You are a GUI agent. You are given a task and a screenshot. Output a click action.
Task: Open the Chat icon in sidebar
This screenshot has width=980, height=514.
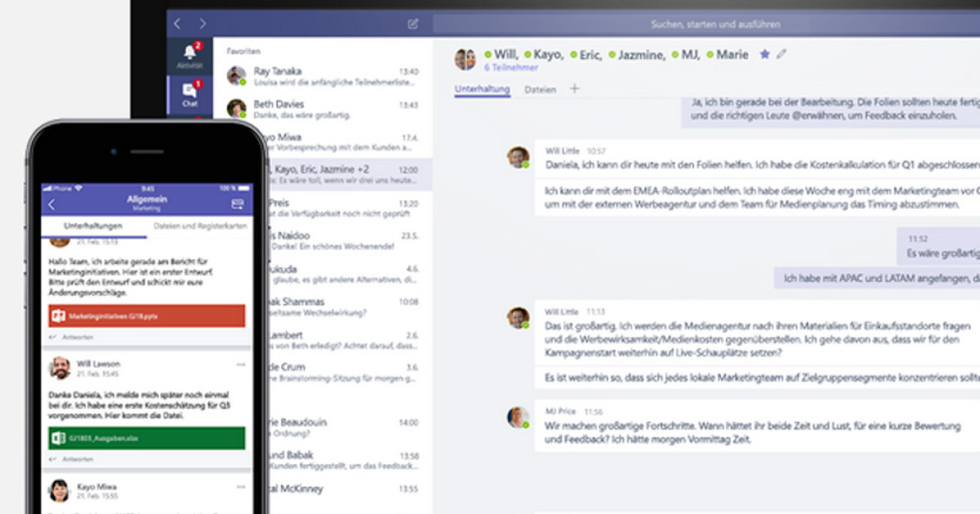pyautogui.click(x=189, y=94)
